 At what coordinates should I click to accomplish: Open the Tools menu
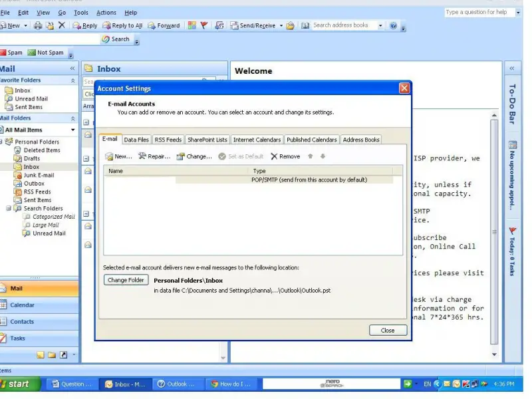[81, 13]
